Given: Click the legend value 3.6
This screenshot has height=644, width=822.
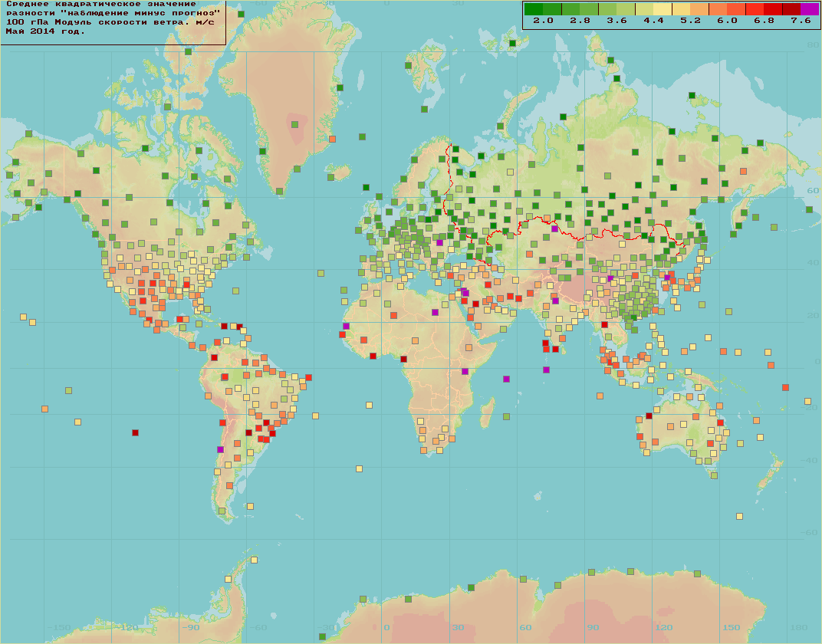Looking at the screenshot, I should click(616, 21).
